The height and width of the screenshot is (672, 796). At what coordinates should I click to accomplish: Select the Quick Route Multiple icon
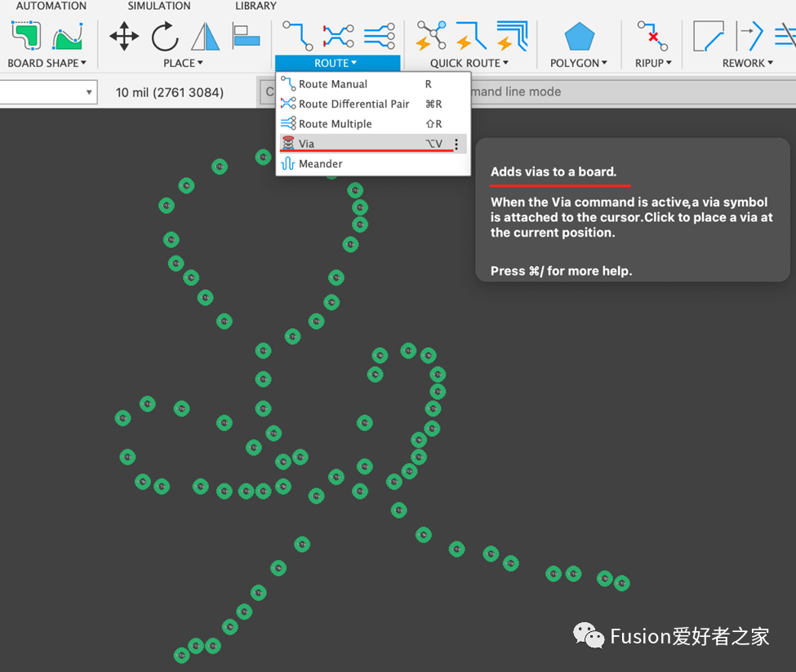click(x=512, y=36)
